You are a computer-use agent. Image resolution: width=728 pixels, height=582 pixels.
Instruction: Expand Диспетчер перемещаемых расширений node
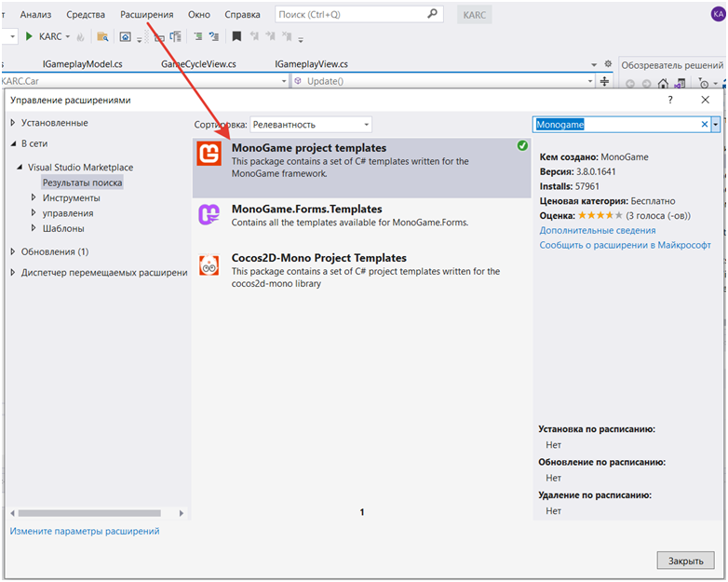click(13, 272)
